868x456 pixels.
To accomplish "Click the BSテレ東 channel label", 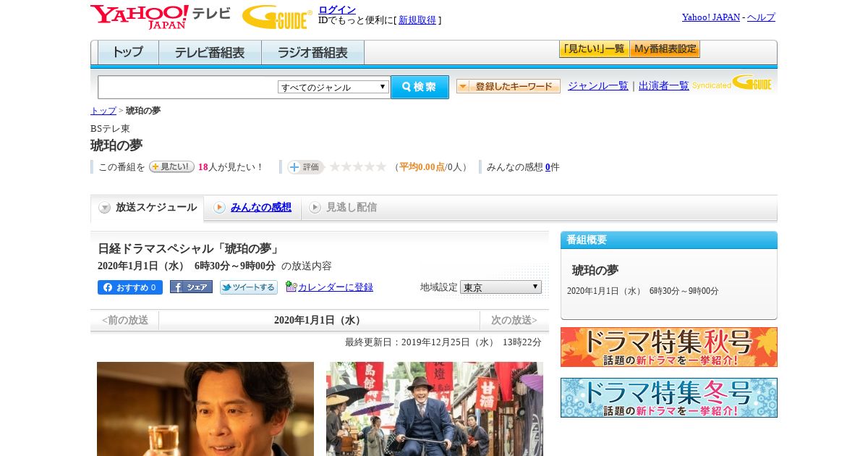I will tap(110, 129).
